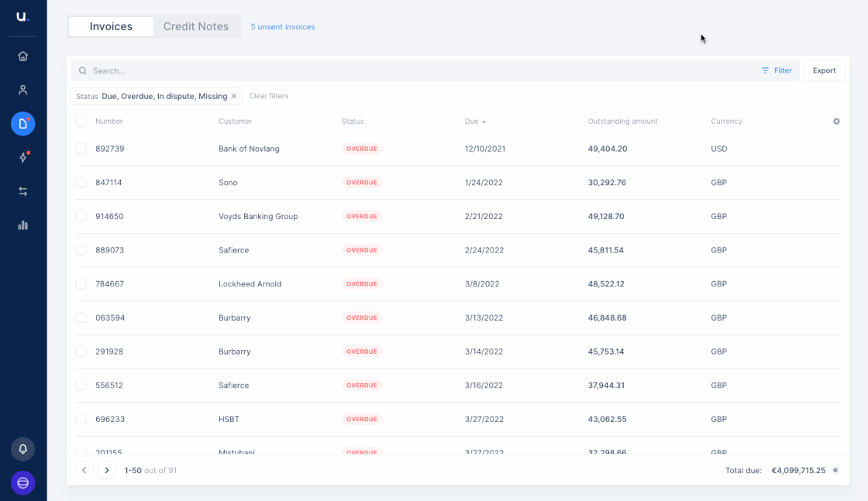Go to next page arrow
The height and width of the screenshot is (501, 868).
click(107, 471)
